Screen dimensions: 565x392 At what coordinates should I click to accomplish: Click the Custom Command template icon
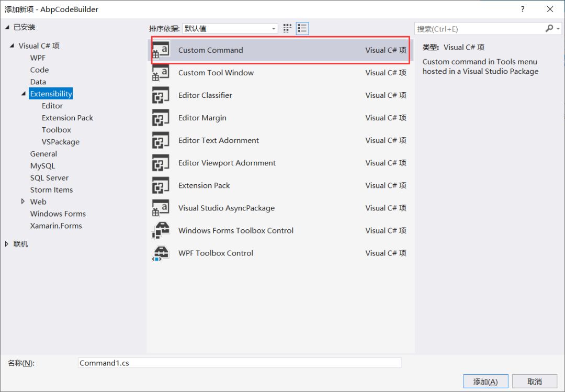161,50
